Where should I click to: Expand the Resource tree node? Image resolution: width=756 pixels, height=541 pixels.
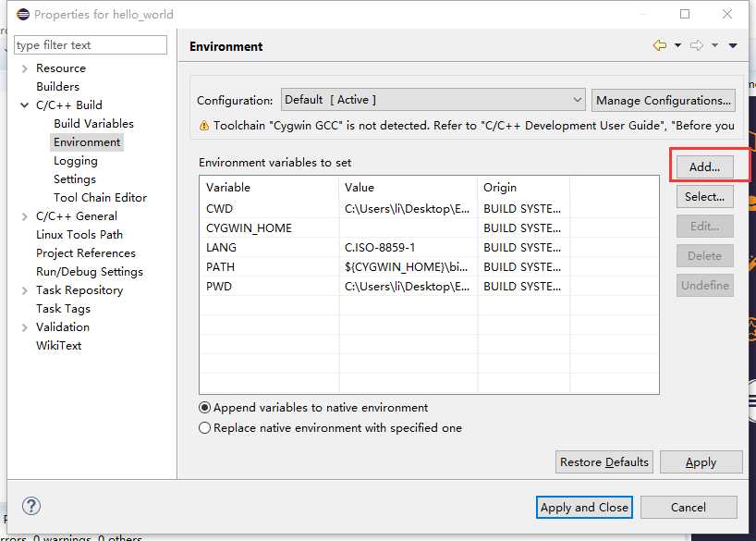click(x=25, y=68)
